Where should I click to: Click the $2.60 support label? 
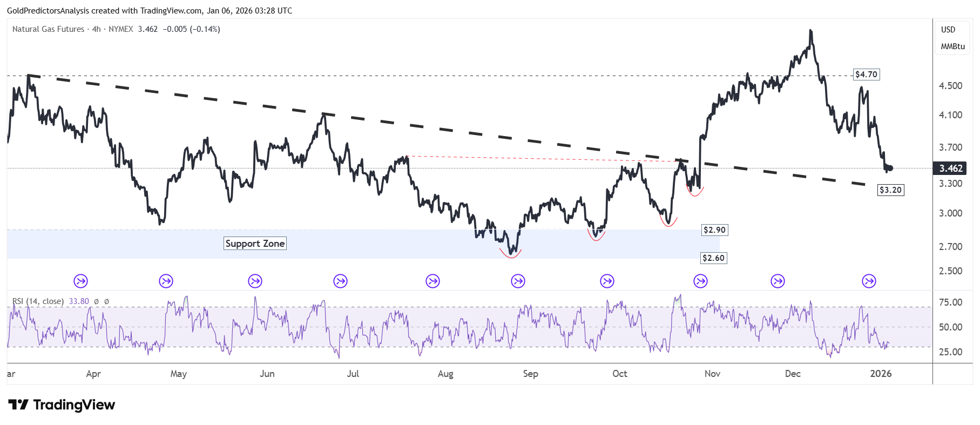coord(713,258)
